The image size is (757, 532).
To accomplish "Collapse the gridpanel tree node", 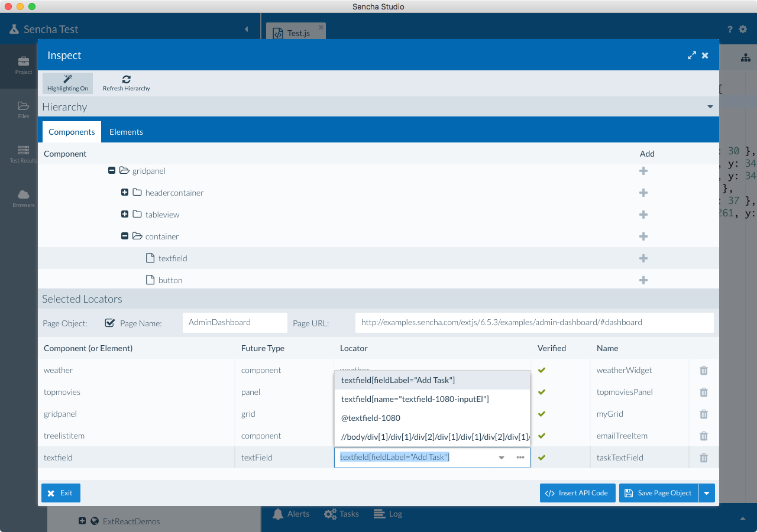I will pos(111,171).
